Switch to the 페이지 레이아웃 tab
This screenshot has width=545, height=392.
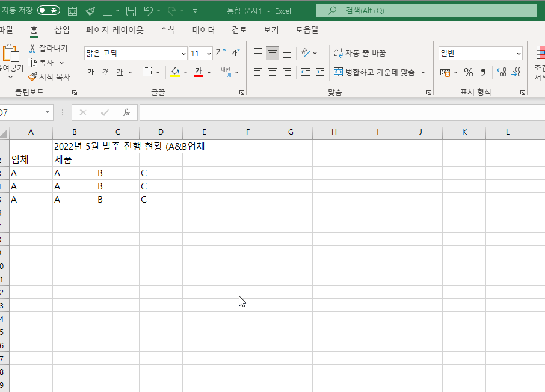(x=115, y=30)
